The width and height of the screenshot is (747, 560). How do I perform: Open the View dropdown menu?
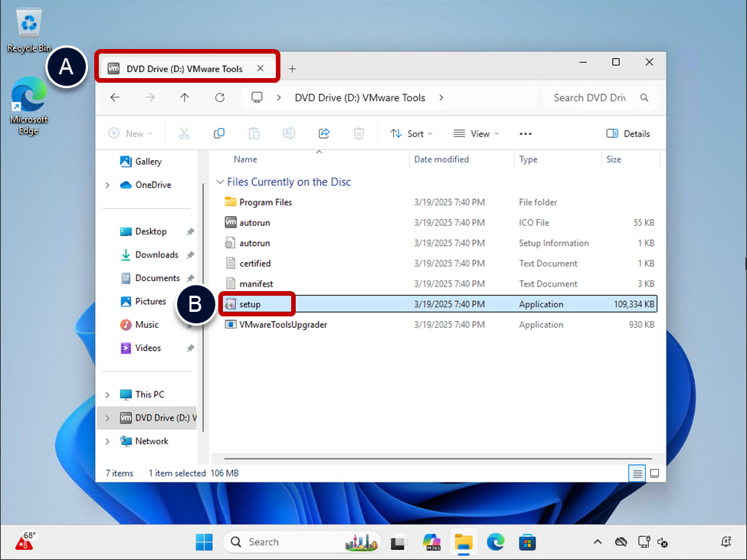pyautogui.click(x=476, y=133)
